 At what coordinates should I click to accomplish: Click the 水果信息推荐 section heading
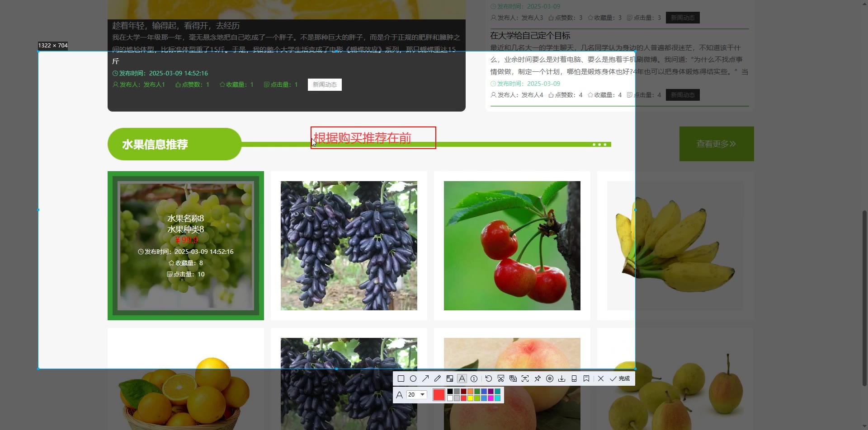pos(155,145)
